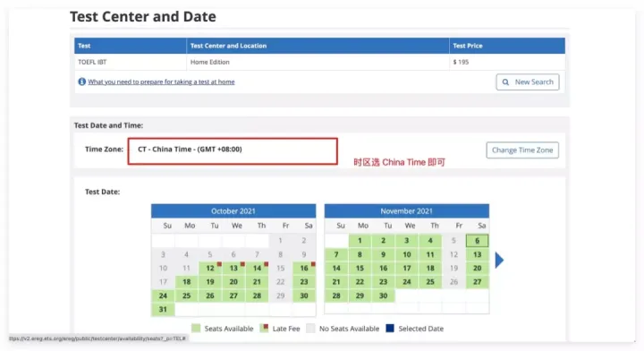Select October 16 late-fee date
The image size is (644, 351).
pyautogui.click(x=304, y=268)
